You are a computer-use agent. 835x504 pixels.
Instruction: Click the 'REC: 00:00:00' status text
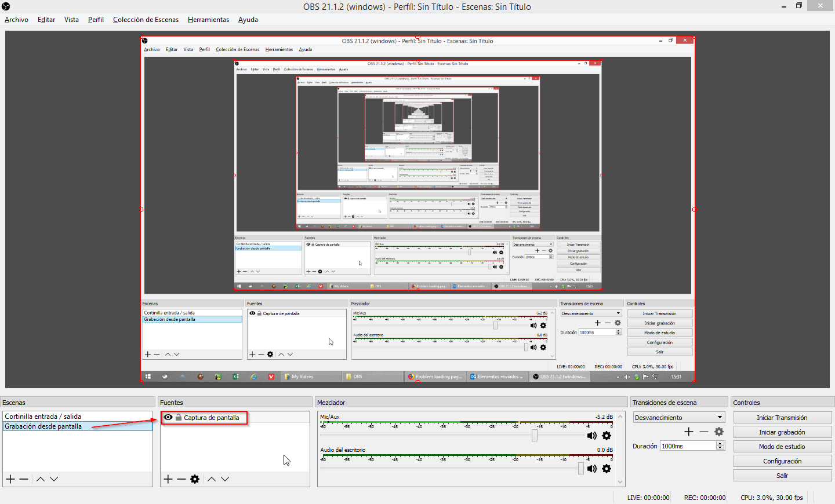(x=705, y=498)
